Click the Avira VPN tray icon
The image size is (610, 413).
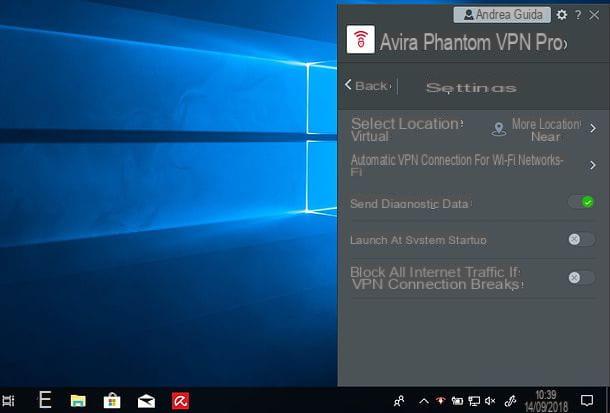440,400
